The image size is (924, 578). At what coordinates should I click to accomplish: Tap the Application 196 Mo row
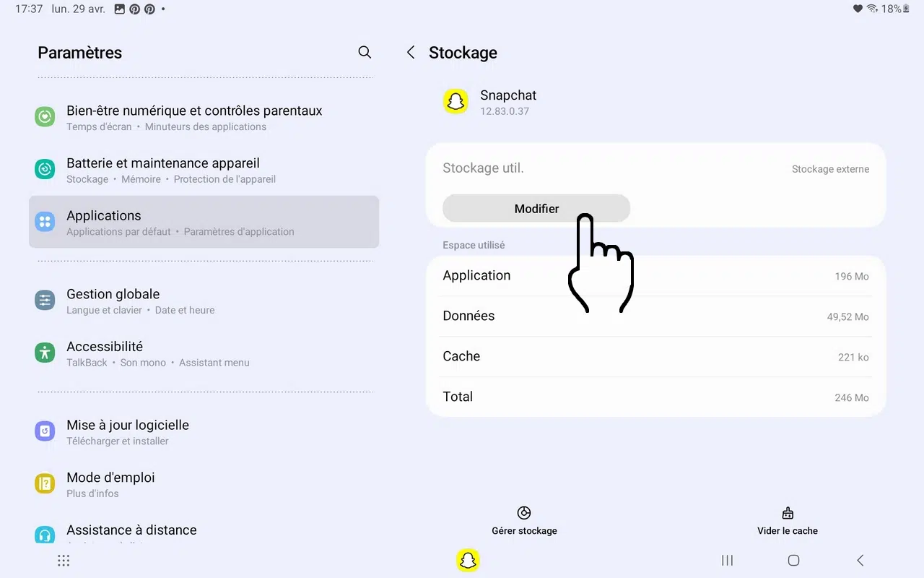pos(655,275)
